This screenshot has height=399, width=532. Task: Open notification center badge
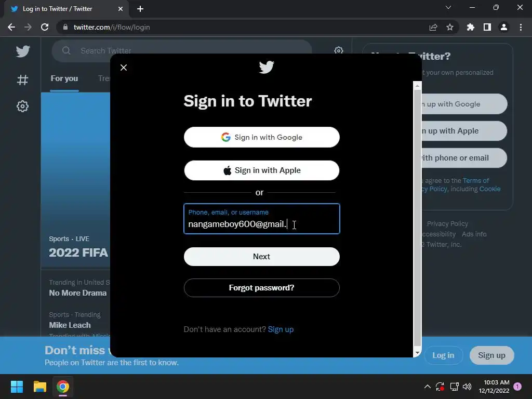(x=517, y=387)
